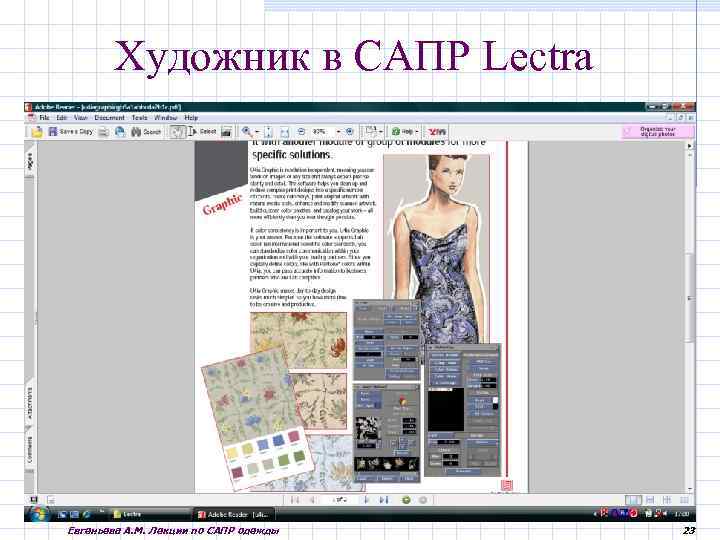The width and height of the screenshot is (720, 540).
Task: Click the fashion model illustration
Action: pyautogui.click(x=436, y=250)
